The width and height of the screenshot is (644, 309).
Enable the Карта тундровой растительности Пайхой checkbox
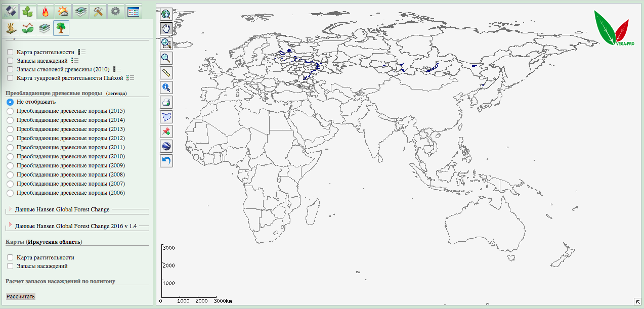10,78
